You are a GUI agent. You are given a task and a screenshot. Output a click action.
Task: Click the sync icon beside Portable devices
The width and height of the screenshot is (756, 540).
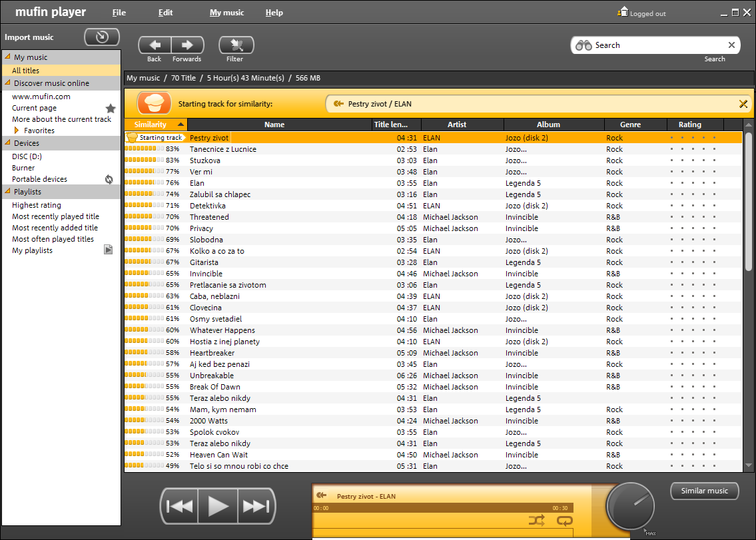coord(109,179)
